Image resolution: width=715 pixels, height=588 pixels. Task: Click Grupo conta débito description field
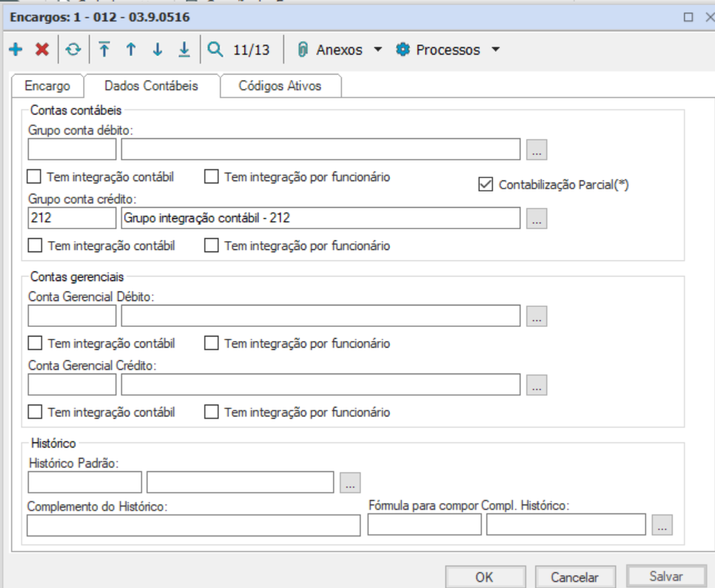point(320,149)
